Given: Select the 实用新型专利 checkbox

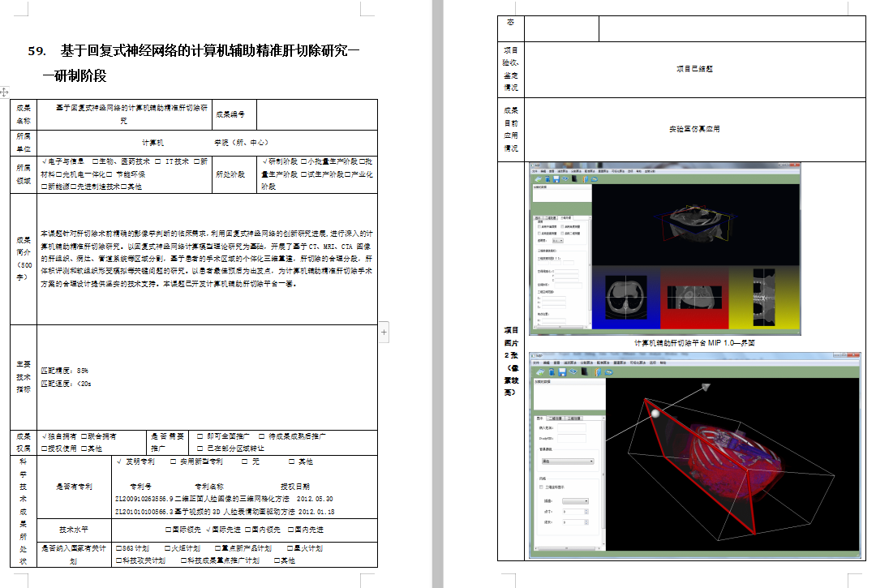Looking at the screenshot, I should pos(174,461).
